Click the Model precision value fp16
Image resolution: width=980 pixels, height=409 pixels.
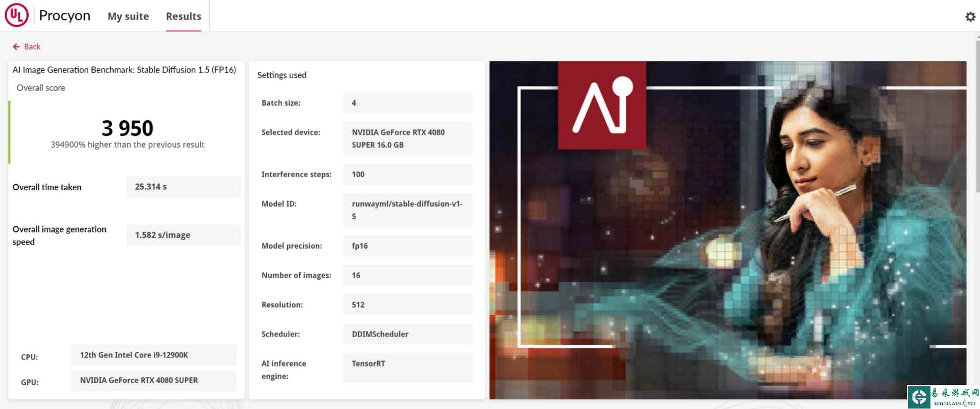(x=408, y=246)
